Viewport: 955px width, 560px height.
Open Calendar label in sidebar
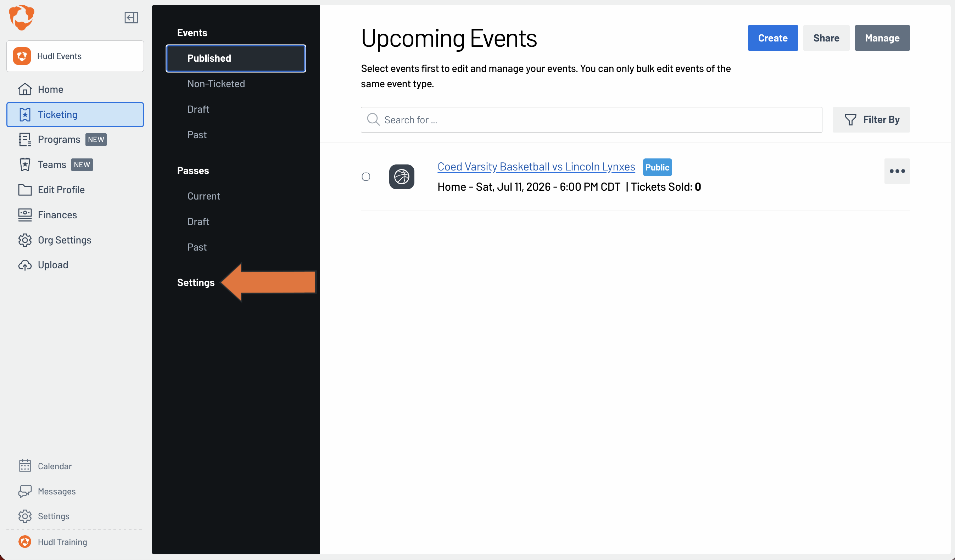point(55,466)
